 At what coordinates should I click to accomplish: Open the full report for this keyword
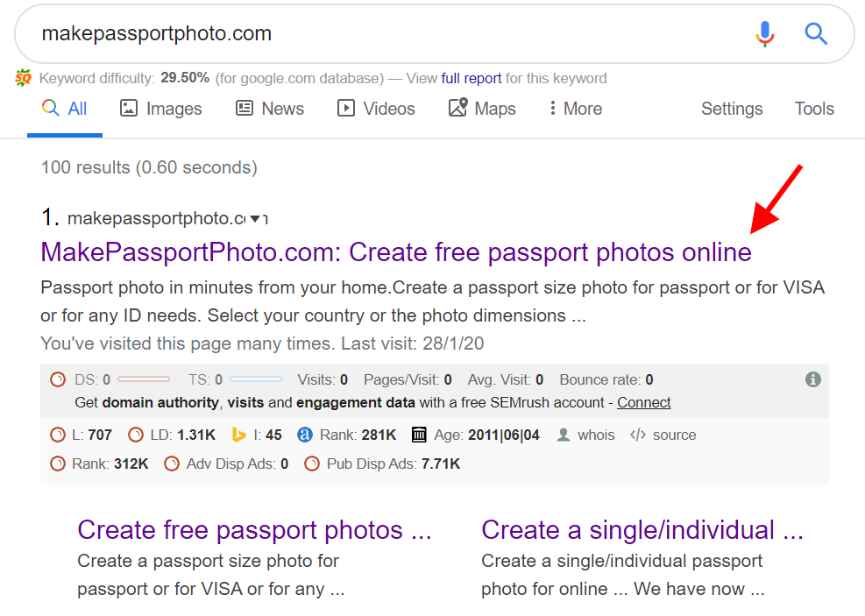[x=471, y=78]
